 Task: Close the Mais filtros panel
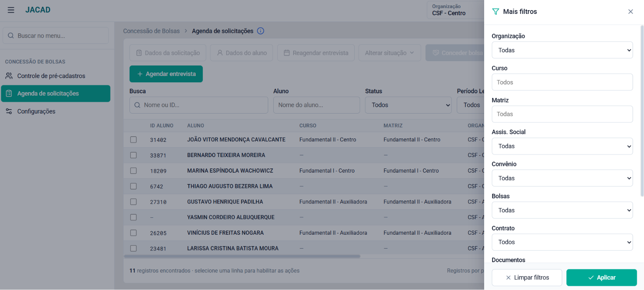point(631,12)
